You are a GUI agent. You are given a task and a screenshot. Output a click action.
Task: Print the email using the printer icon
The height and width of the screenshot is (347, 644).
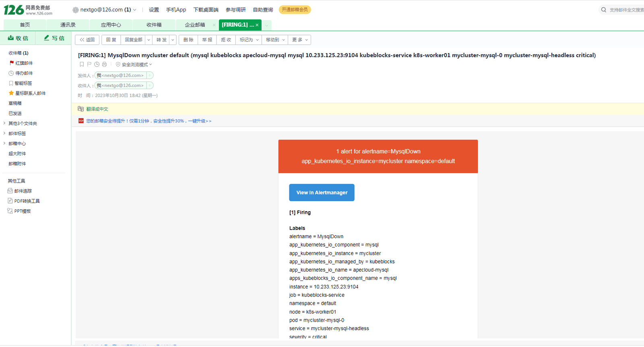coord(105,64)
